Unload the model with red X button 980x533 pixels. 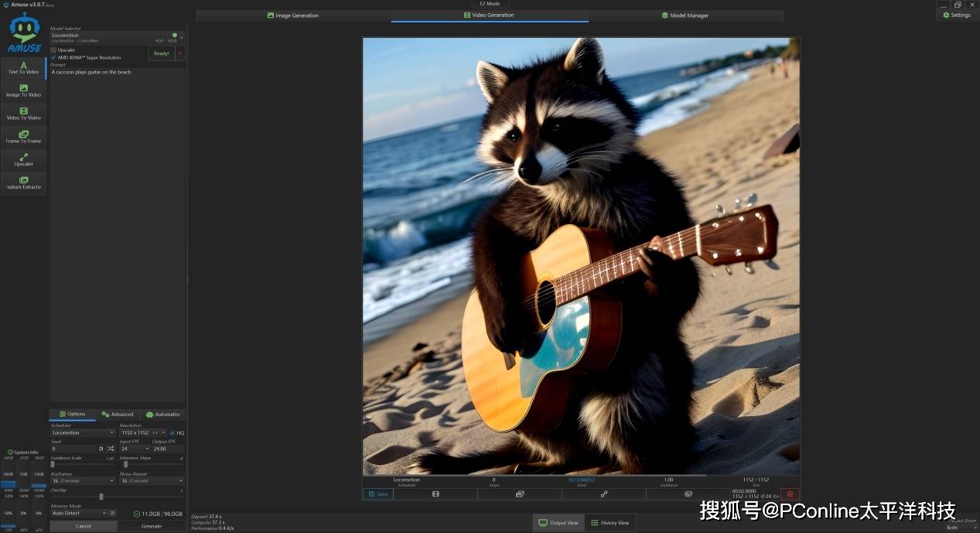tap(180, 53)
